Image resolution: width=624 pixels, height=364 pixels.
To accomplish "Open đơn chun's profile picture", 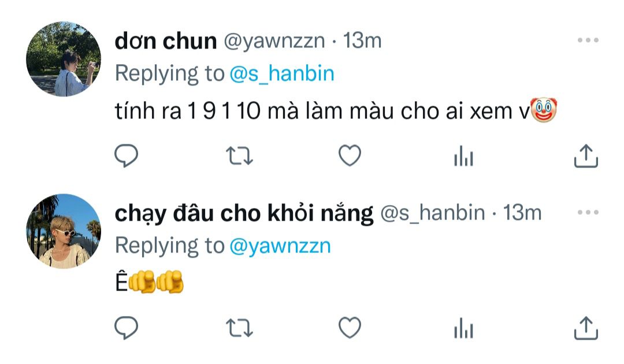I will pos(64,59).
